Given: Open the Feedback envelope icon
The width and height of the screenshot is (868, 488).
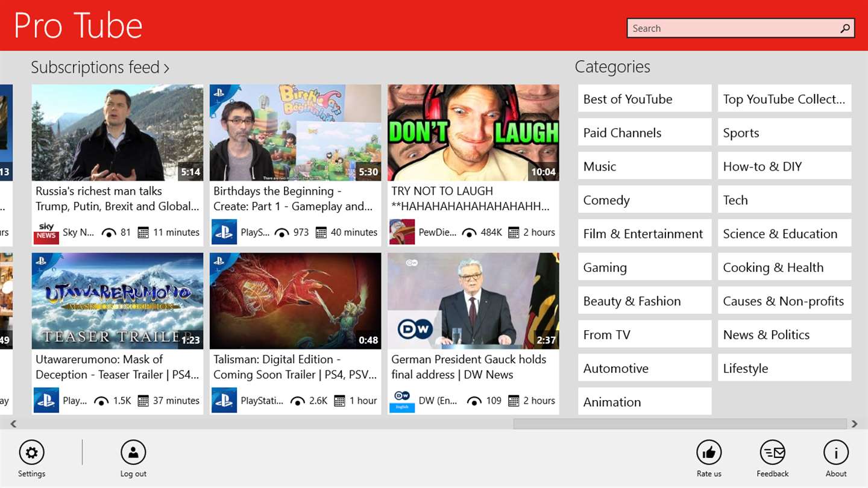Looking at the screenshot, I should click(x=772, y=452).
